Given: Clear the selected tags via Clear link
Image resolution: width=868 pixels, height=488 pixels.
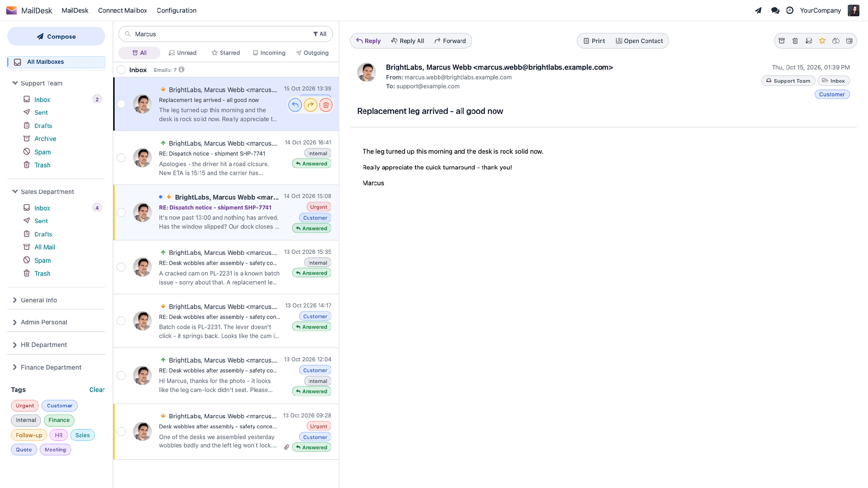Looking at the screenshot, I should pyautogui.click(x=97, y=389).
